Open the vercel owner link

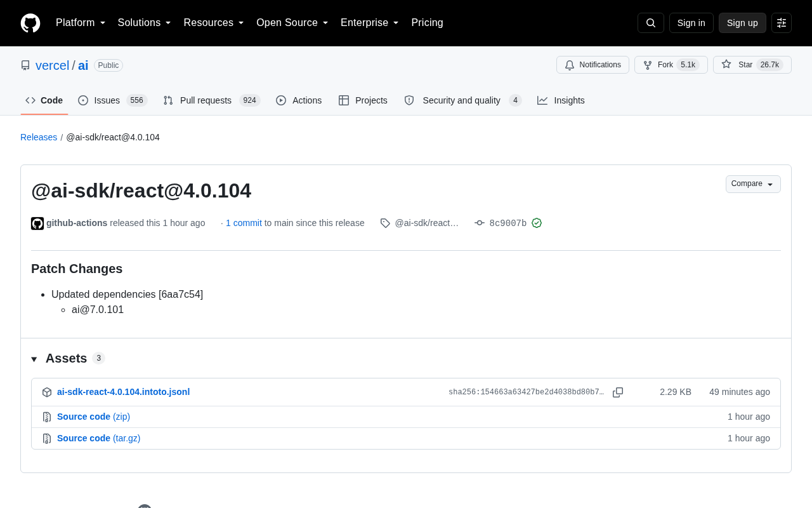click(52, 65)
